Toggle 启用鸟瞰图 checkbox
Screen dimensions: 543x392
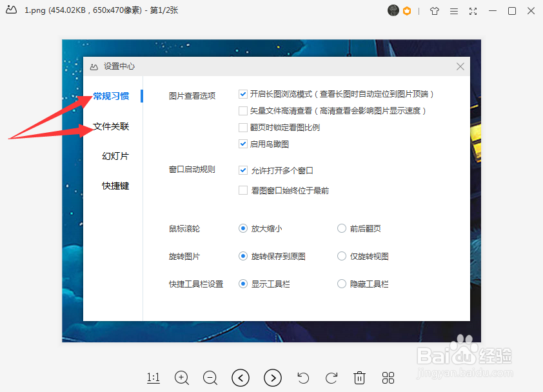(243, 144)
